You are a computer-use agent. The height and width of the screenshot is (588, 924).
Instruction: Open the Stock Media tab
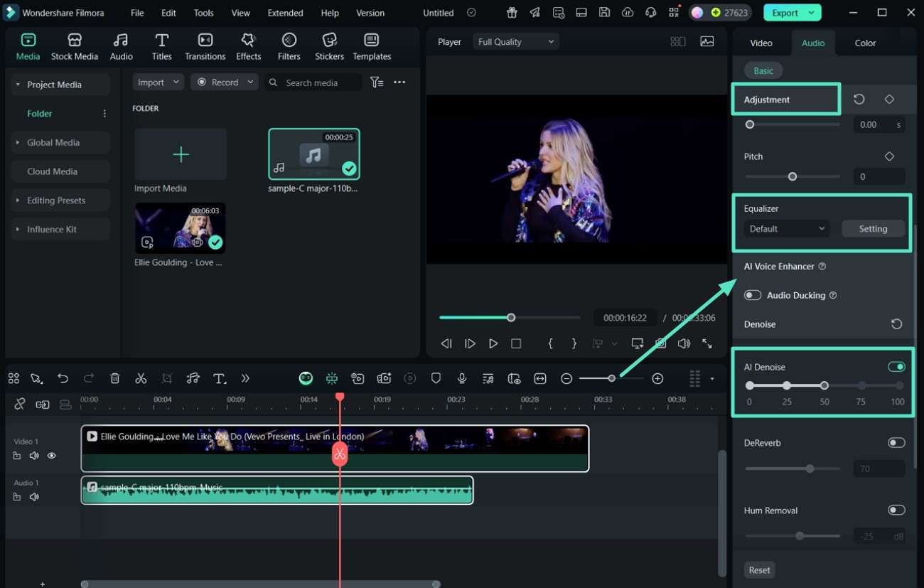click(75, 47)
